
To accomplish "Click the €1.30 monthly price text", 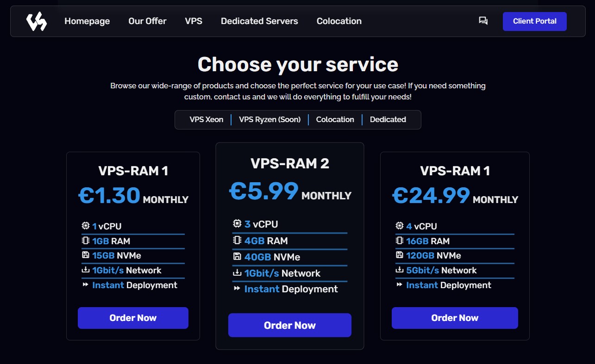I will click(x=110, y=195).
